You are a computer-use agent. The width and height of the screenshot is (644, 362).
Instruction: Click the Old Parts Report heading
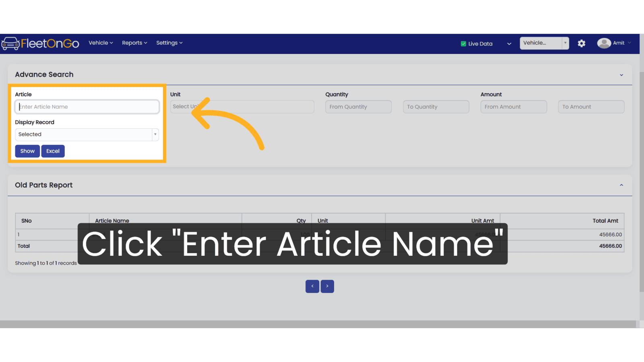coord(44,185)
